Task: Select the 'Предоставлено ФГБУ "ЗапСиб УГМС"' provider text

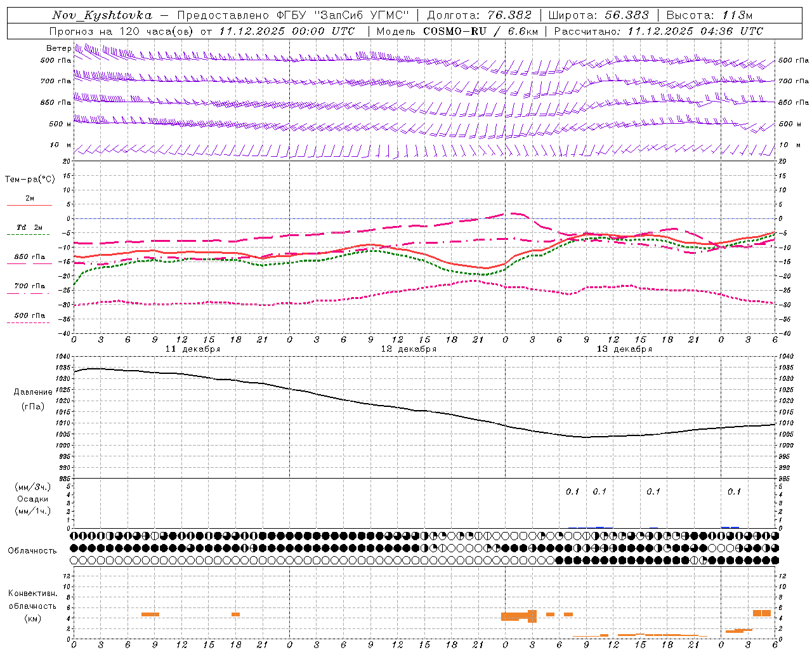Action: [293, 15]
